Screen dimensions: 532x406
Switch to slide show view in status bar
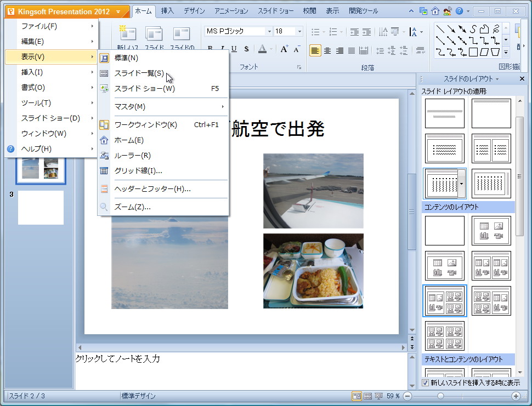[x=379, y=396]
